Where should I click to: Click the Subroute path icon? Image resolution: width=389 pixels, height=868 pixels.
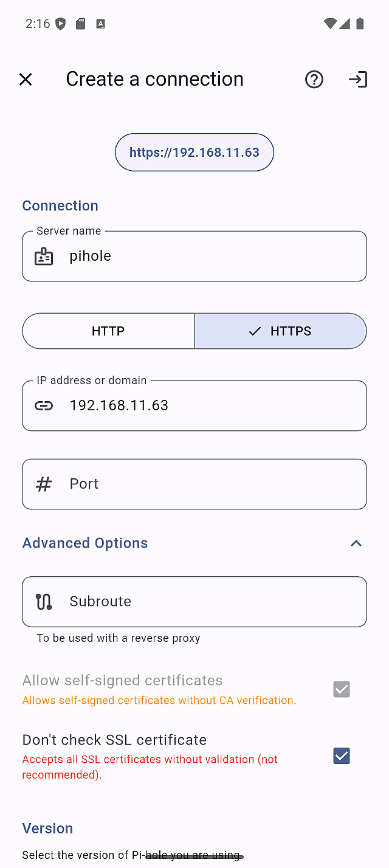point(44,601)
